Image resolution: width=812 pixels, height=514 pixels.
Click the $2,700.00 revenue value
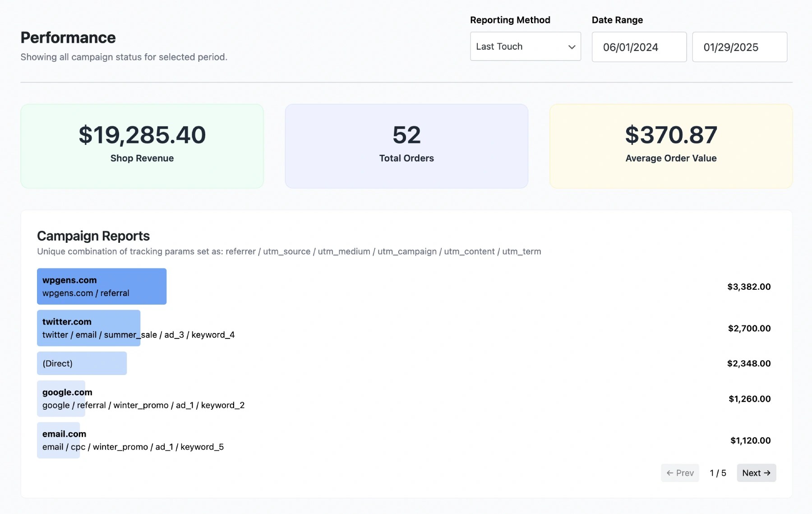(749, 328)
